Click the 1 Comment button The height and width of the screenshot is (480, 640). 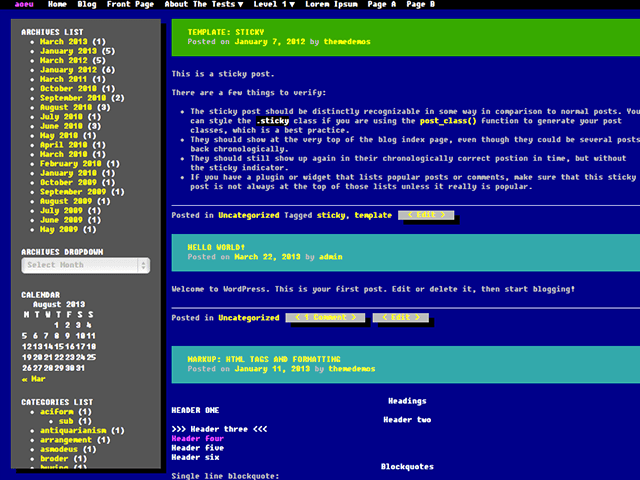(325, 318)
